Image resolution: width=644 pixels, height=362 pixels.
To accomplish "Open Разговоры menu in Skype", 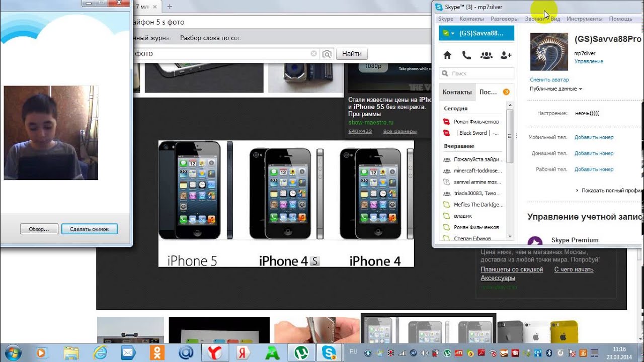I will pyautogui.click(x=504, y=19).
